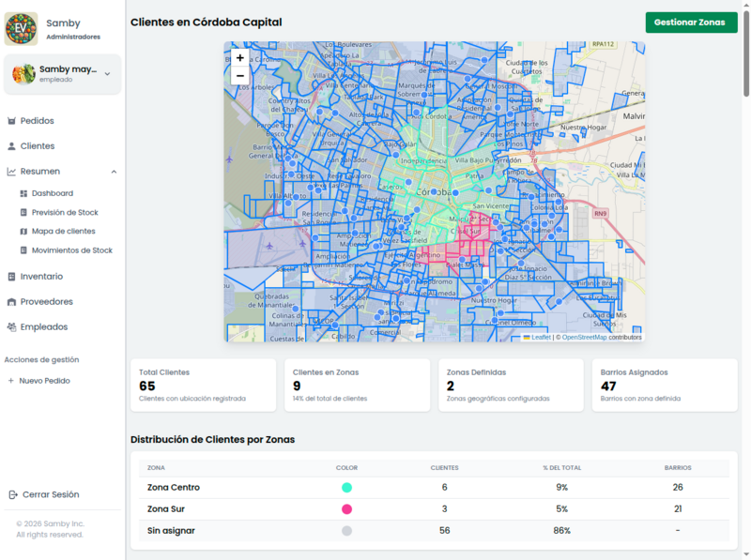Collapse the Resumen sidebar section
This screenshot has width=751, height=560.
114,172
